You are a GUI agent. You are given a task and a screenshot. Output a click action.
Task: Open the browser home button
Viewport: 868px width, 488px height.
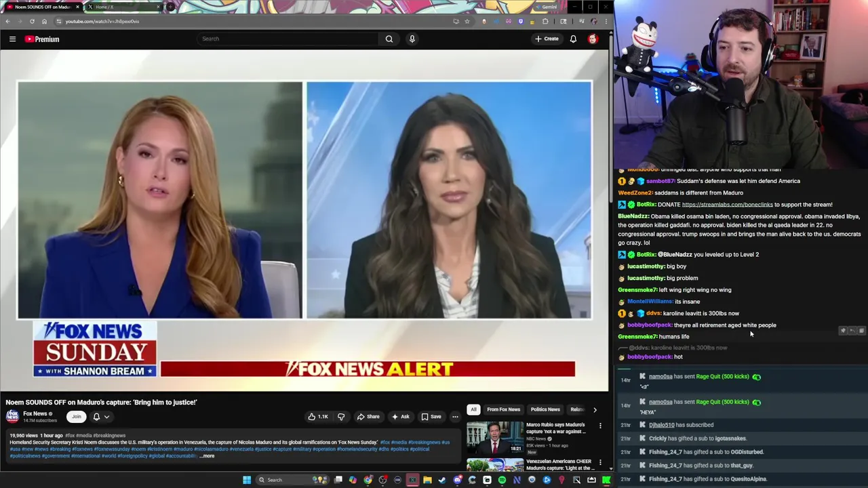44,21
